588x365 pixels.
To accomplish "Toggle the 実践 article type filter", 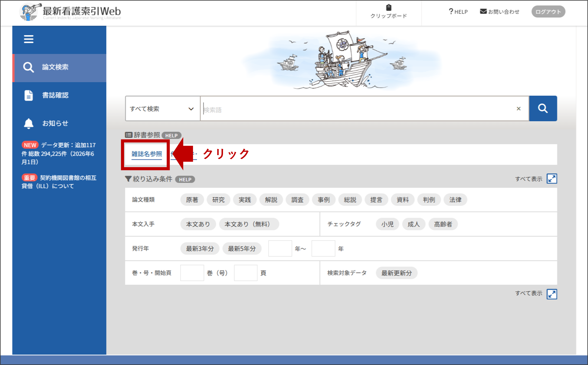I will click(244, 200).
